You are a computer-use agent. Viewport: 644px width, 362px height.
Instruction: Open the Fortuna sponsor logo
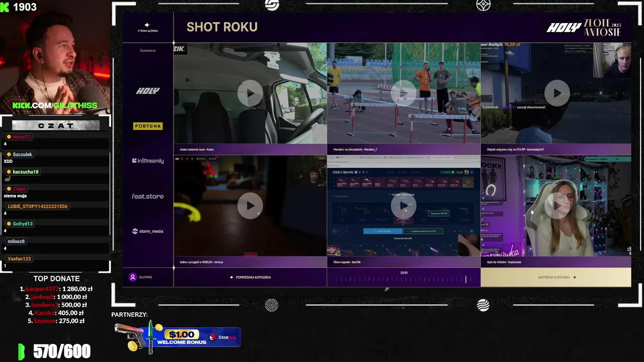coord(148,126)
